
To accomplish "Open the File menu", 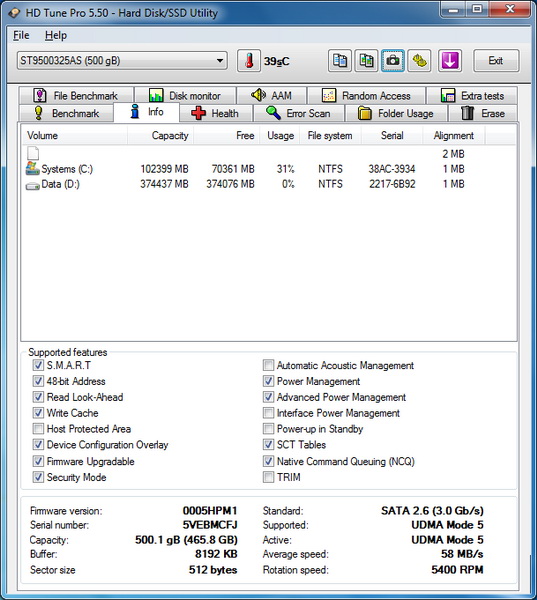I will [x=21, y=35].
